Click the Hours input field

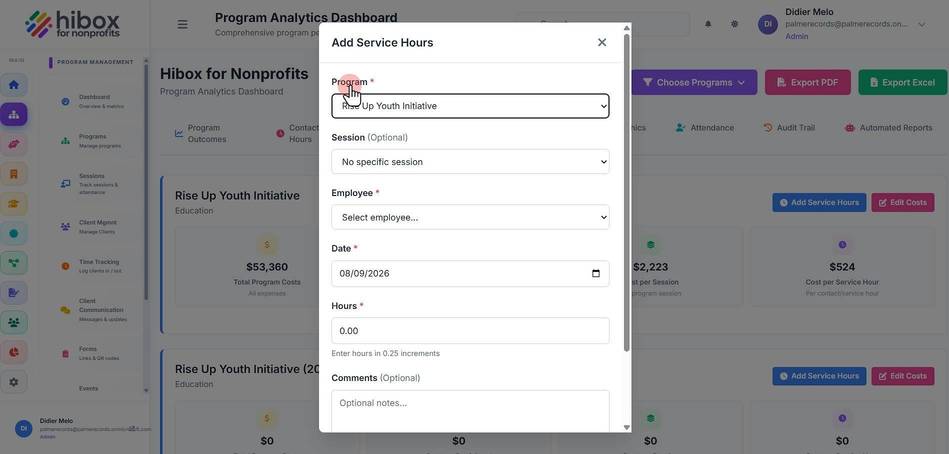470,331
